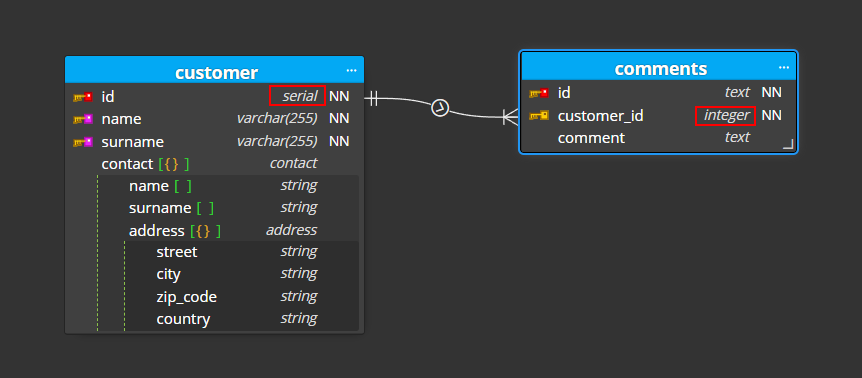
Task: Click the crow's foot end of relationship line
Action: [x=511, y=116]
